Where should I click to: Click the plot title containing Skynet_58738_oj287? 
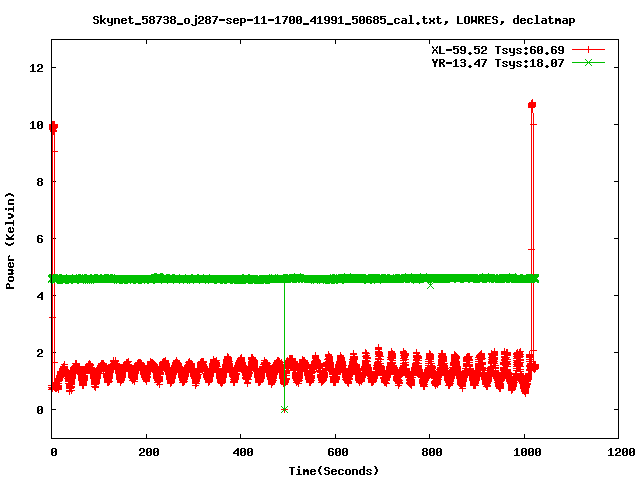(333, 20)
